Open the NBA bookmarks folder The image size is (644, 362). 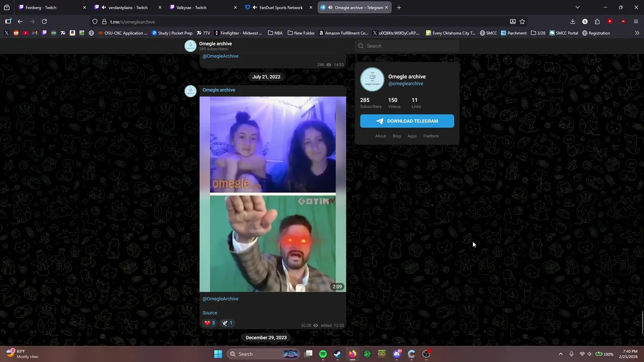(275, 33)
